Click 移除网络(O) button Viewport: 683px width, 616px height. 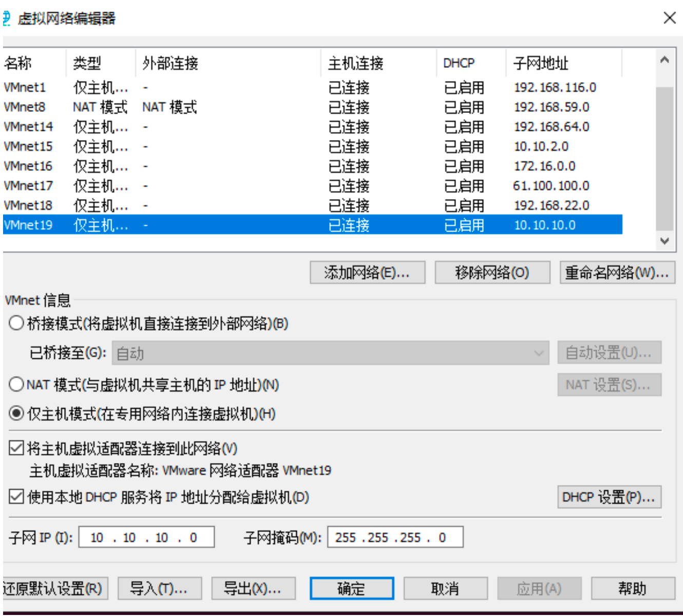[x=492, y=273]
